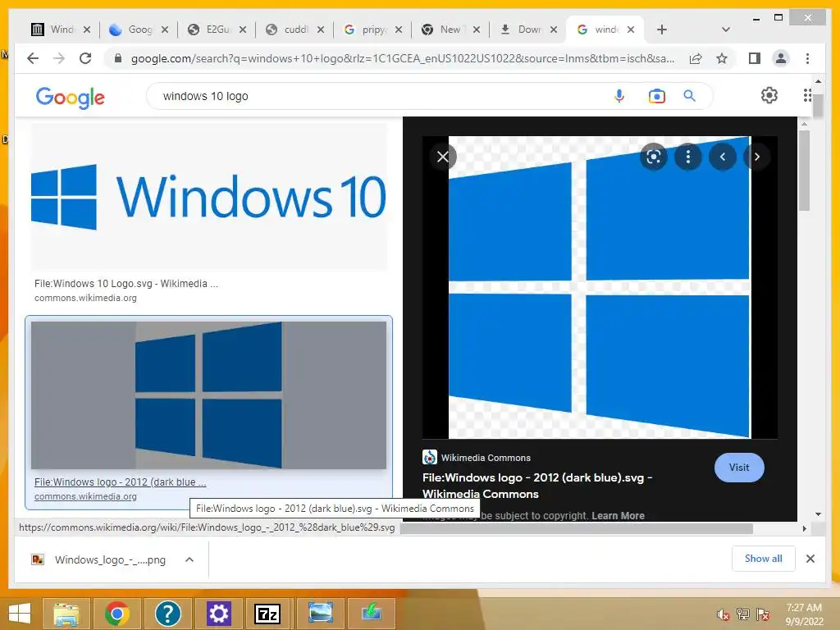
Task: Go to next image in preview
Action: (757, 157)
